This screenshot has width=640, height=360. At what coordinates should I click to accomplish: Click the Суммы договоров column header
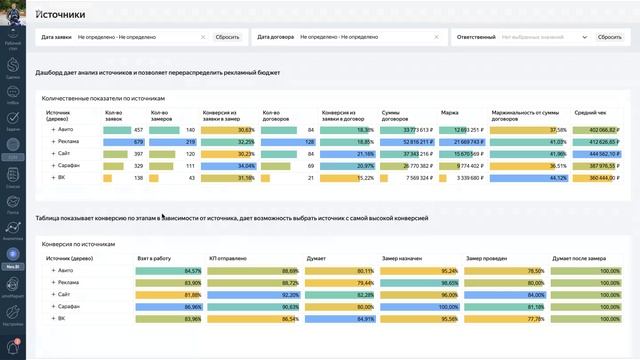tap(395, 116)
